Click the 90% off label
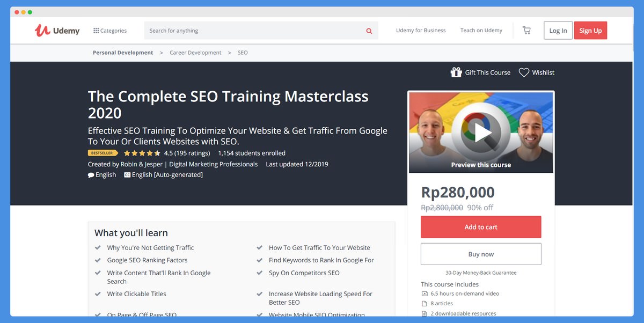644x323 pixels. (x=480, y=208)
